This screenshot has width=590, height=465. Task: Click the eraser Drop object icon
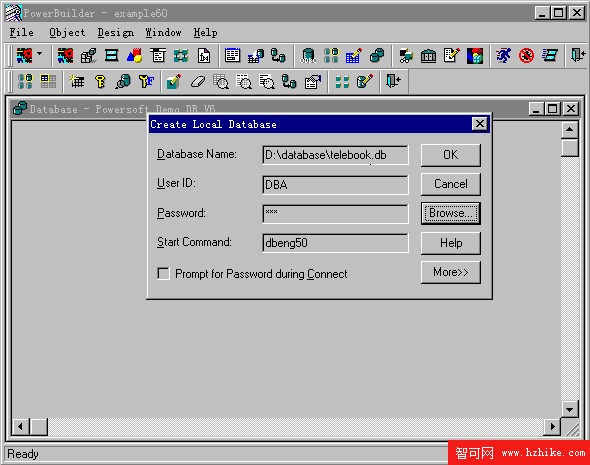click(198, 81)
